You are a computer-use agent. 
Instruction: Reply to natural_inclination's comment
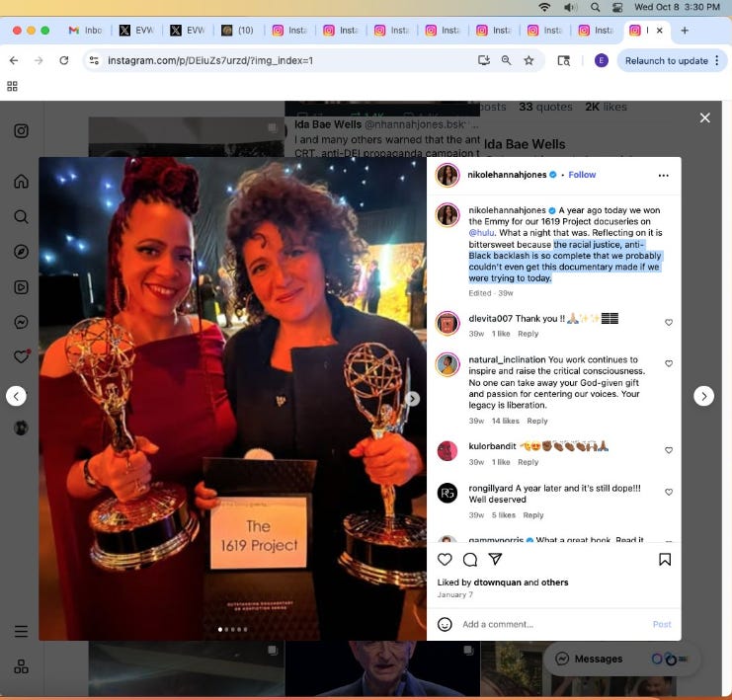click(x=537, y=421)
